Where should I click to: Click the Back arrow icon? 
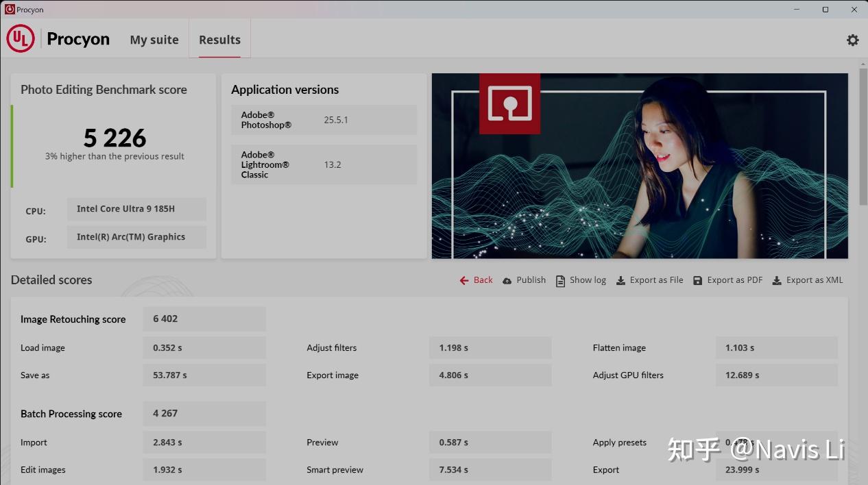point(464,280)
